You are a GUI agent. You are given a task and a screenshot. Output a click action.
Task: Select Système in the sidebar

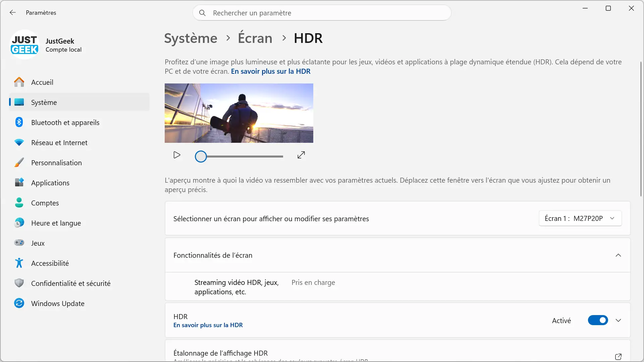79,102
